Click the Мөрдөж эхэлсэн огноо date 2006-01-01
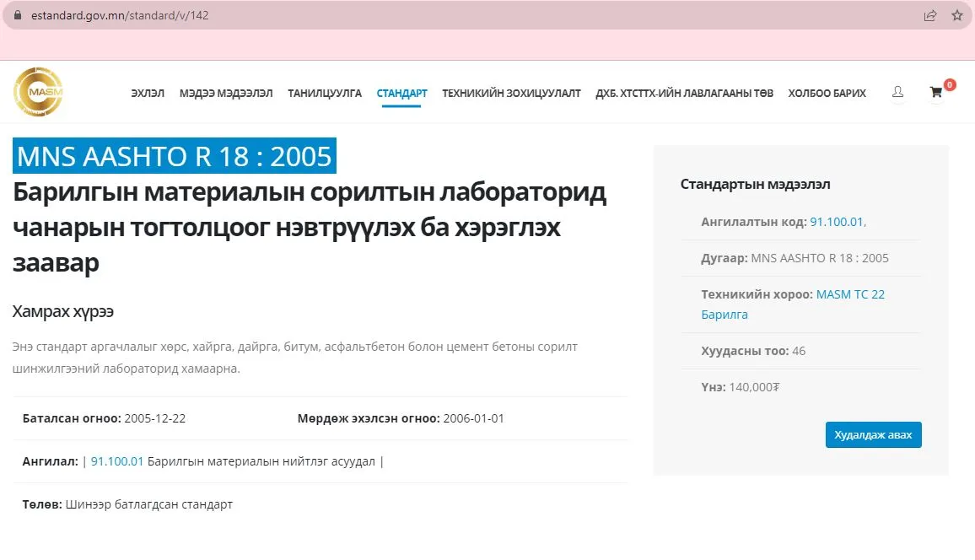This screenshot has height=560, width=975. tap(473, 418)
